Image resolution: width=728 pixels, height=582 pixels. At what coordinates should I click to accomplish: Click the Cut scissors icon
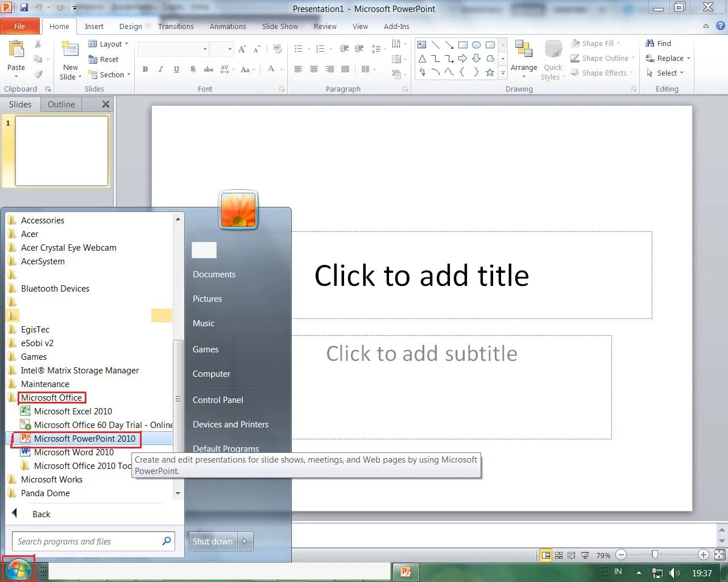tap(38, 44)
